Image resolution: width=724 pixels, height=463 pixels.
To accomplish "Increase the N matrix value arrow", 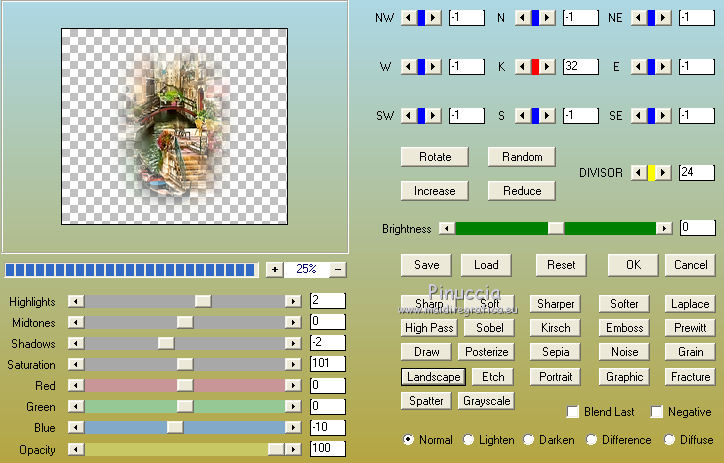I will pyautogui.click(x=547, y=18).
